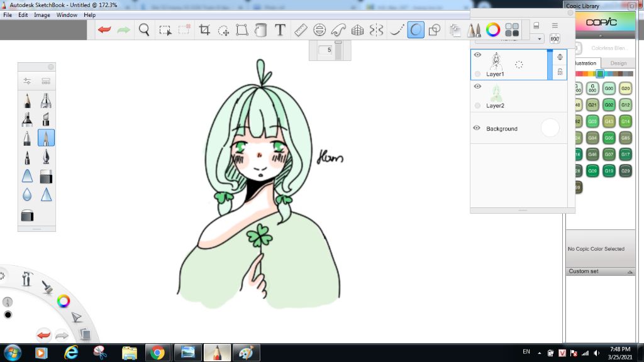Hide Layer1 using its eye icon
This screenshot has height=362, width=644.
click(477, 55)
